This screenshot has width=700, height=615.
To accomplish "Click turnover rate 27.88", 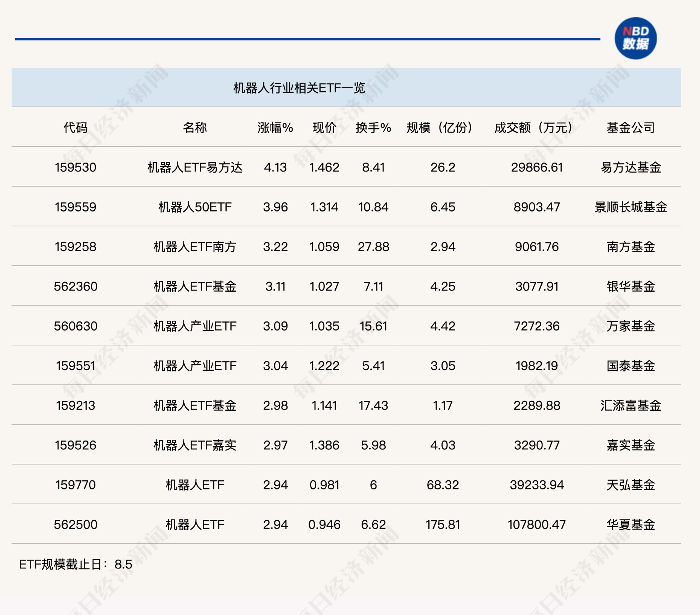I will point(373,247).
